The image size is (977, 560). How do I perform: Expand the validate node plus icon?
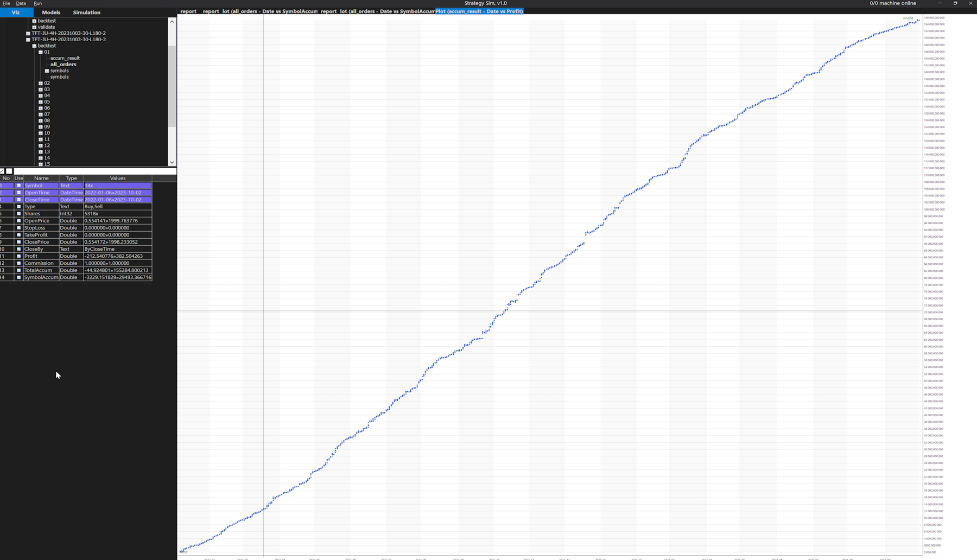click(x=34, y=27)
